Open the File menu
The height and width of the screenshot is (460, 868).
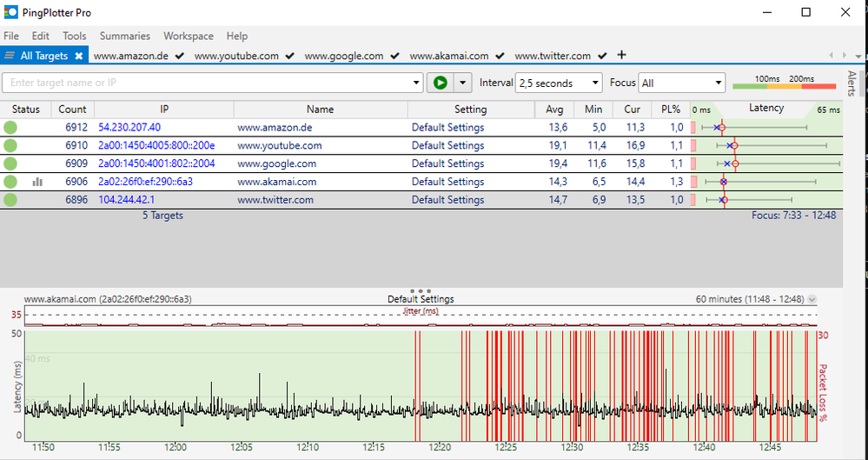11,36
